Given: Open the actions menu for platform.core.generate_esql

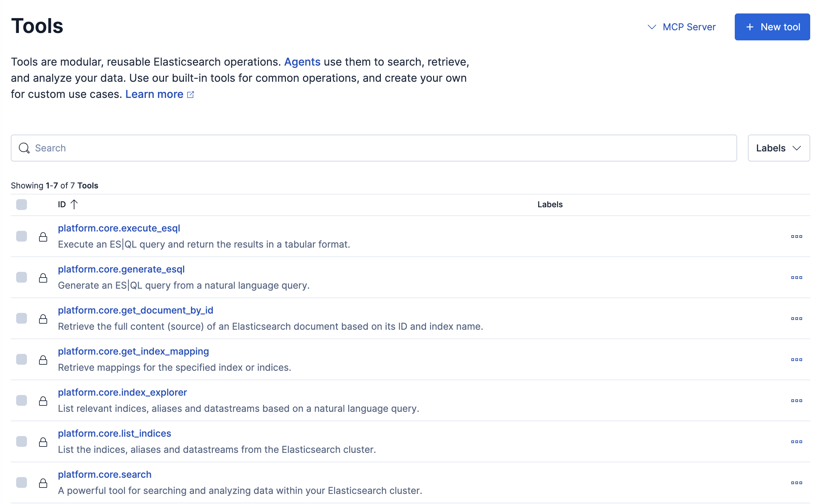Looking at the screenshot, I should click(797, 277).
